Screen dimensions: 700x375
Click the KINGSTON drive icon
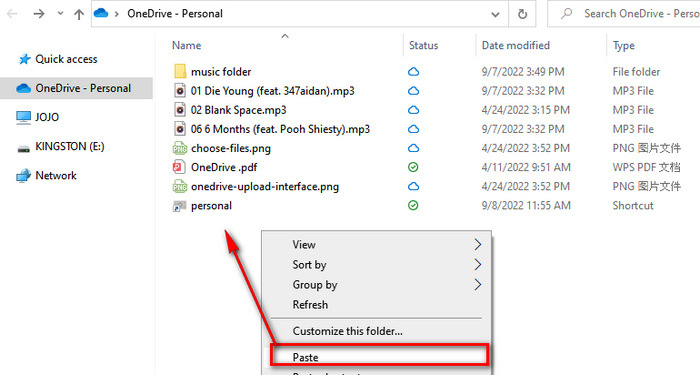[24, 148]
